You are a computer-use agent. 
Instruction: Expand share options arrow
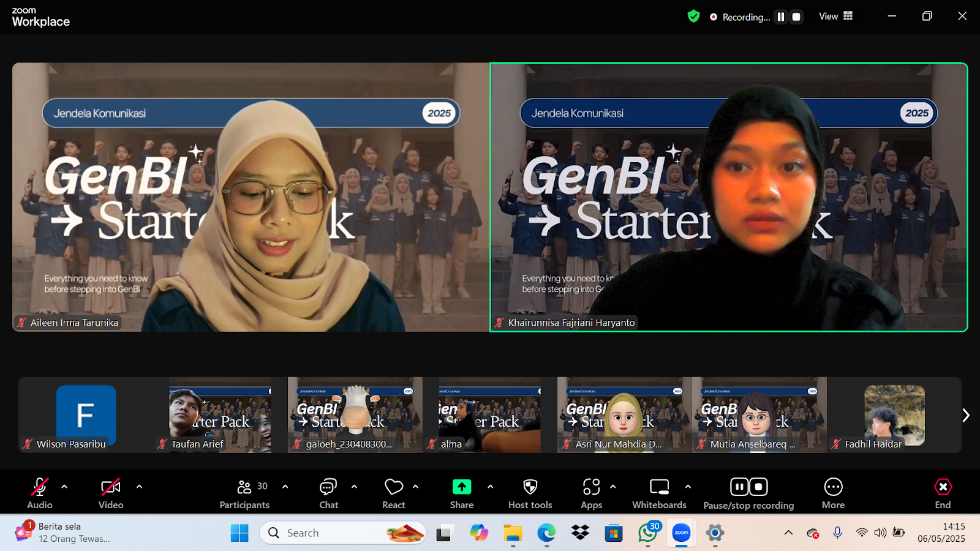tap(490, 487)
